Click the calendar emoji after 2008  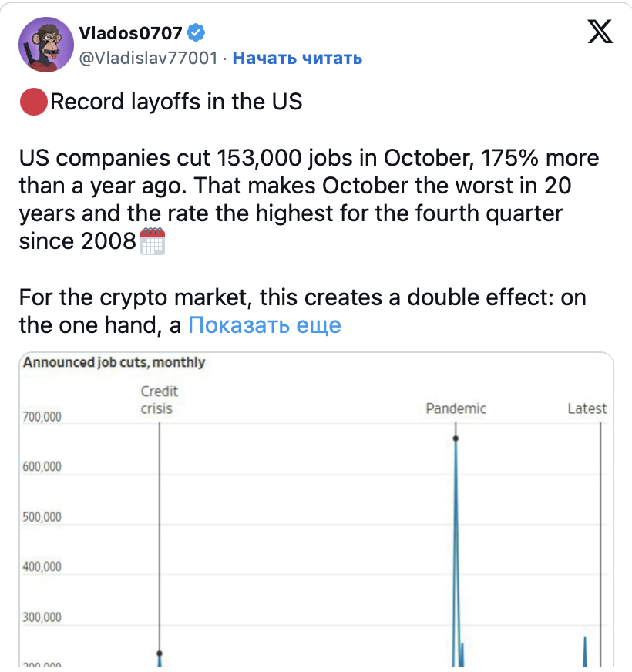(x=153, y=242)
